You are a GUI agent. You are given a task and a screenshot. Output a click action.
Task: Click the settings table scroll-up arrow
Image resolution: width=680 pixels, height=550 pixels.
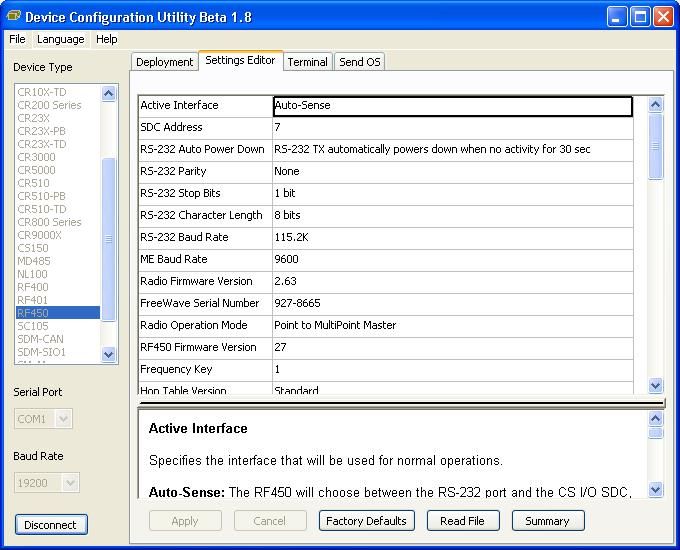coord(655,105)
